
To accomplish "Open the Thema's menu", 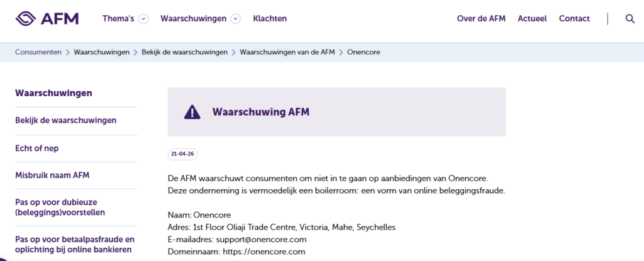I will point(118,18).
